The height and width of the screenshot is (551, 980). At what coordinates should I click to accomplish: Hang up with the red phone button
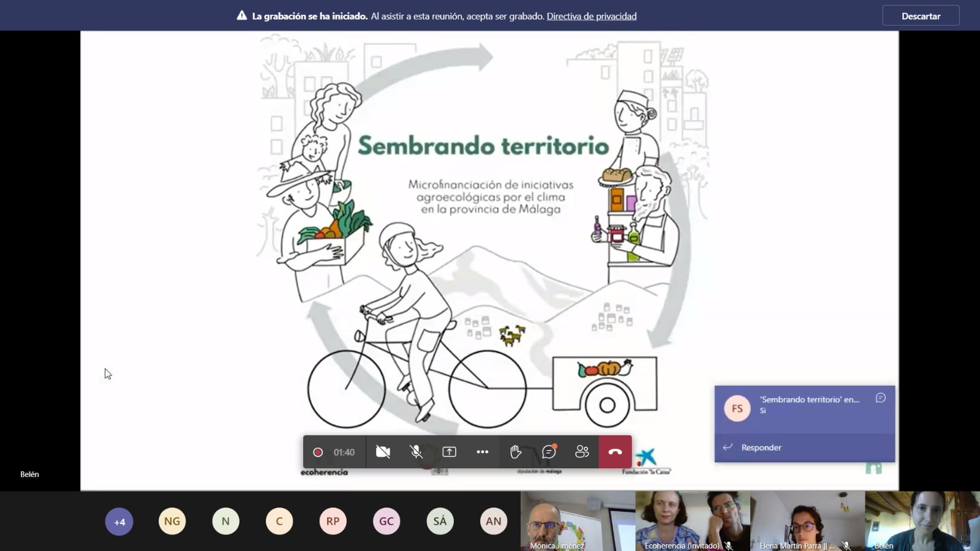tap(615, 452)
